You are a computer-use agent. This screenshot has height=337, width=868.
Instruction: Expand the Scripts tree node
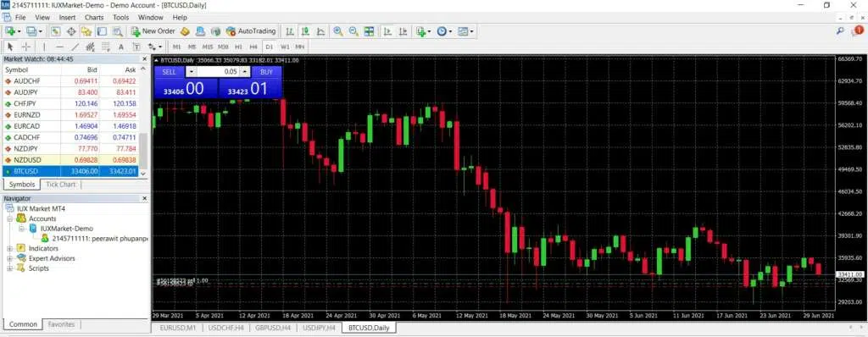[x=9, y=268]
